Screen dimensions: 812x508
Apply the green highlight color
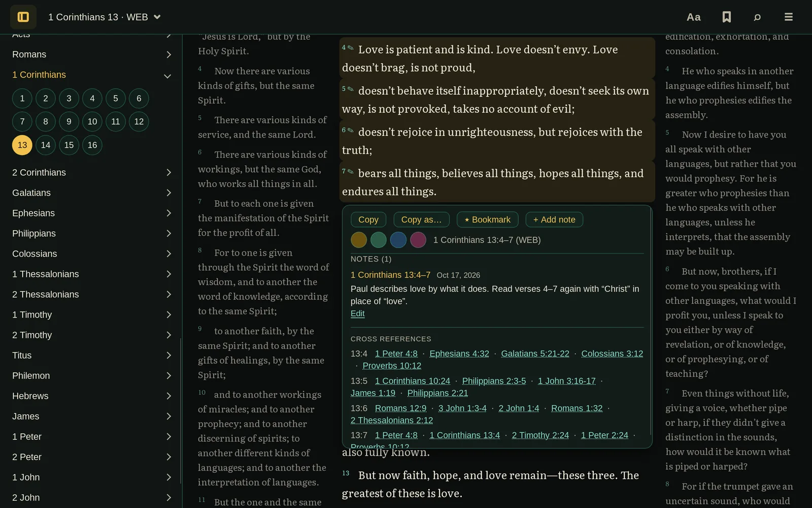(x=379, y=240)
